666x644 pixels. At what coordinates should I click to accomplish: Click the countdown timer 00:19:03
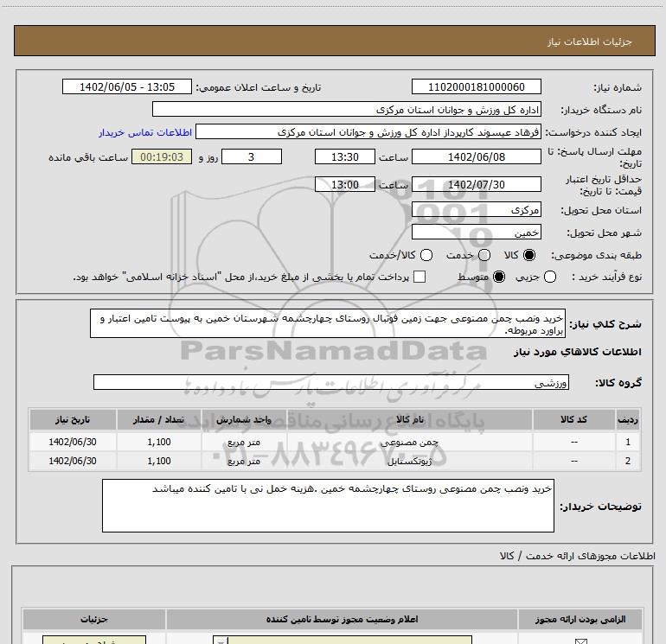coord(162,156)
